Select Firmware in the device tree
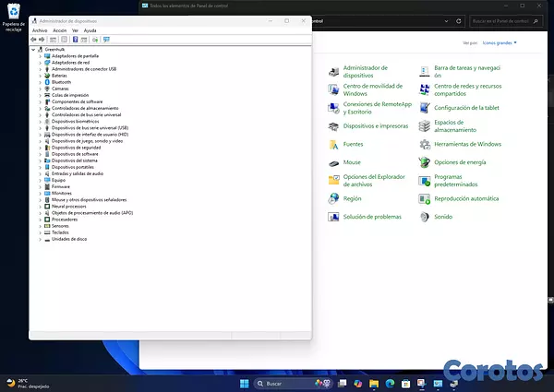The width and height of the screenshot is (554, 392). (x=60, y=186)
